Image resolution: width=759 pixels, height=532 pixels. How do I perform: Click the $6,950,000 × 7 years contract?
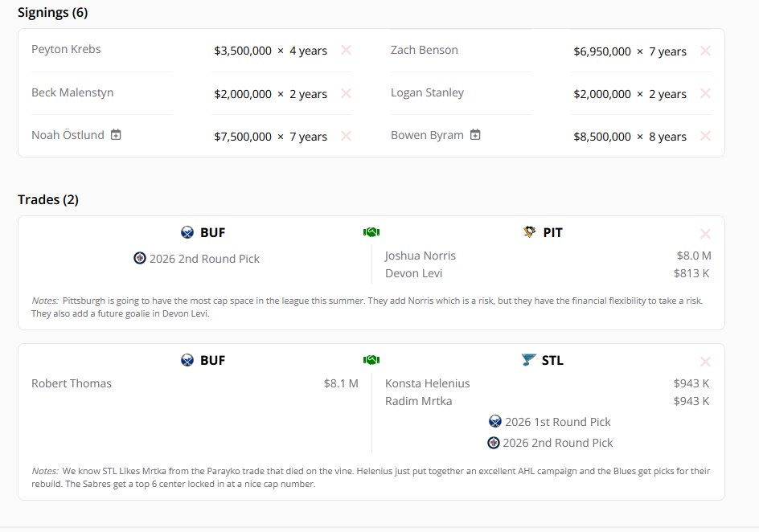point(630,51)
